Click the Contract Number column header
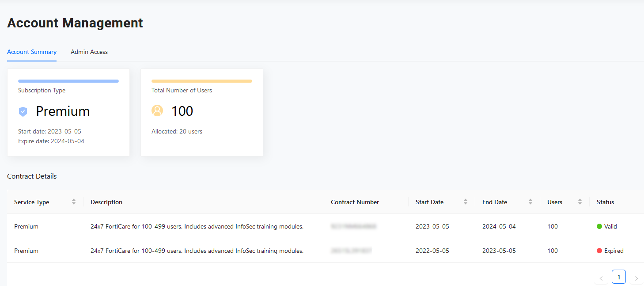The image size is (644, 286). [x=355, y=202]
